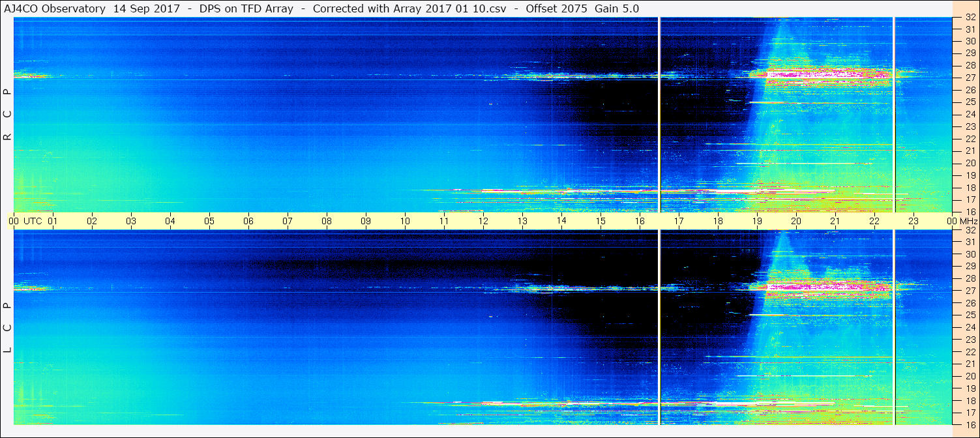
Task: Click the '06' hour tick label
Action: coord(248,221)
